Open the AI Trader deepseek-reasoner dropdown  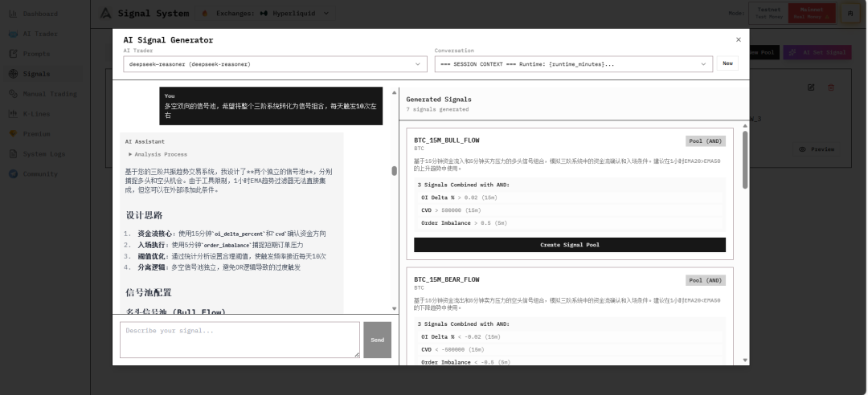click(275, 64)
